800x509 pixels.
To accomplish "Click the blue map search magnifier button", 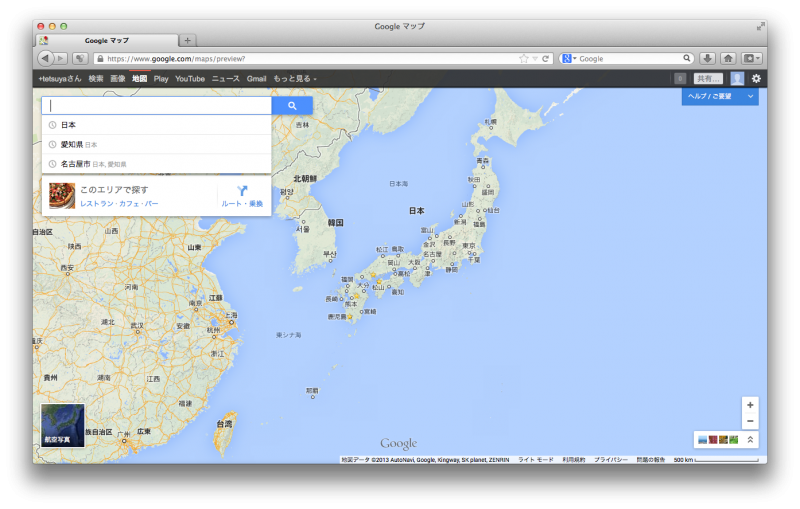I will click(x=292, y=106).
